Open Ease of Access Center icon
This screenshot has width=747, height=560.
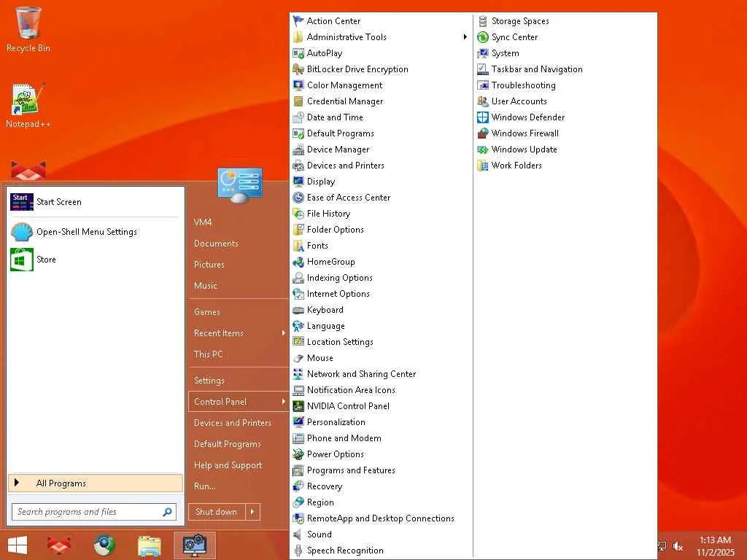(298, 198)
